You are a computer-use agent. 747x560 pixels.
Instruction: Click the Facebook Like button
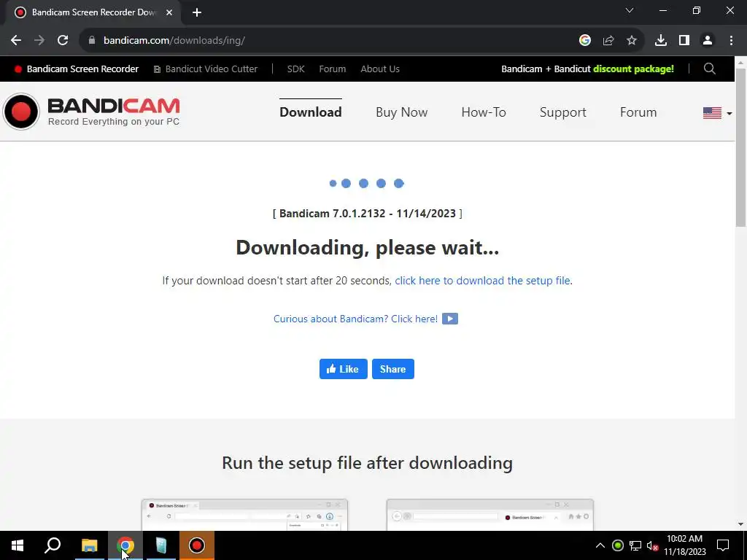(x=344, y=369)
